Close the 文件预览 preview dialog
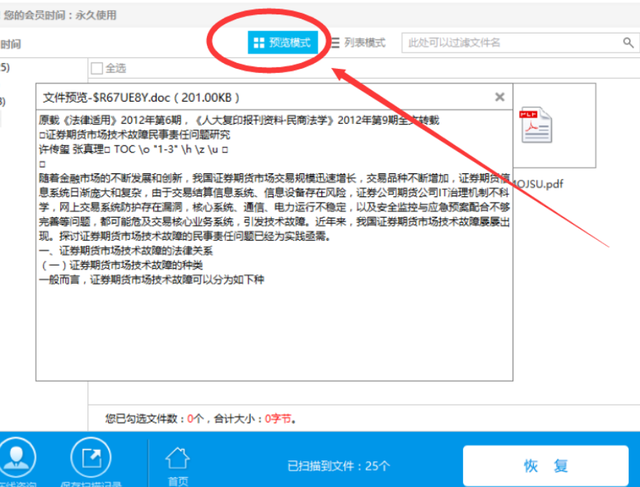 coord(500,97)
